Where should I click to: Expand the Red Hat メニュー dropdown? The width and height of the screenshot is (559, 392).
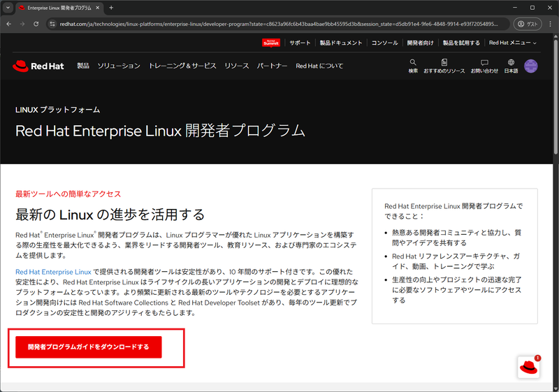tap(513, 43)
